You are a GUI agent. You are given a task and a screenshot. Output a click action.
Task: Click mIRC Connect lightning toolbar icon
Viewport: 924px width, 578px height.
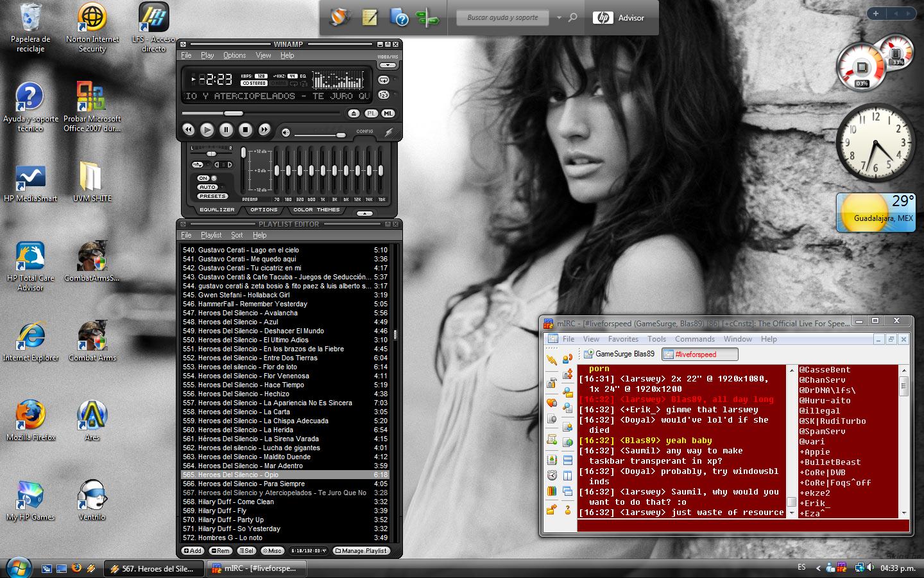[x=551, y=359]
